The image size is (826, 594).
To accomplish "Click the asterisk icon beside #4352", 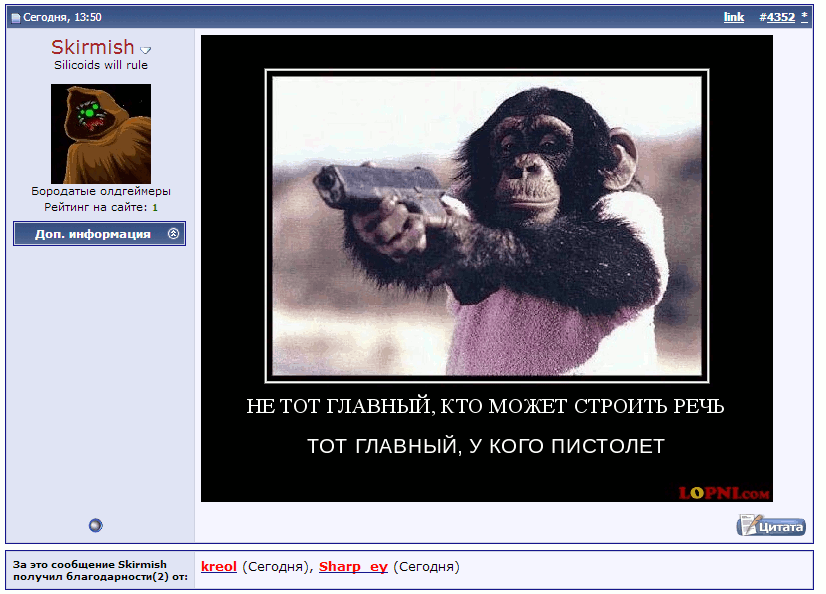I will 804,16.
